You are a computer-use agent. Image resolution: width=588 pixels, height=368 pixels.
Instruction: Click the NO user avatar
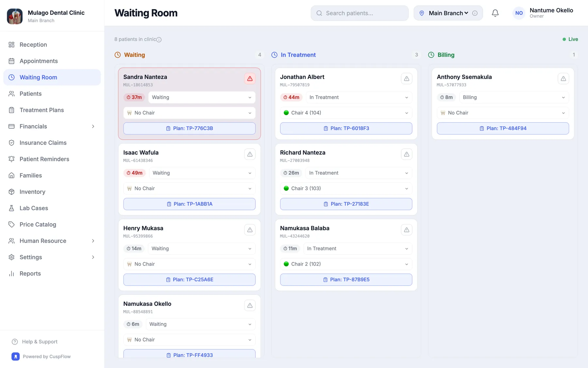(519, 13)
